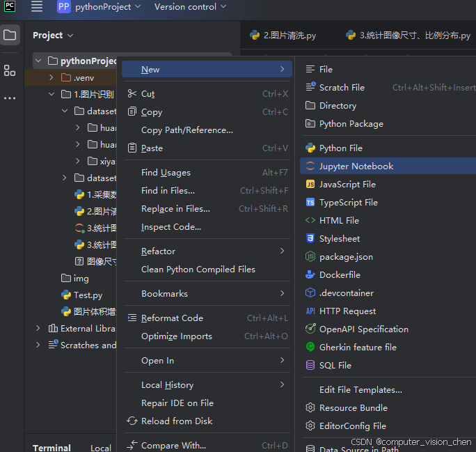Choose Replace in Files option
The image size is (476, 452).
coord(207,209)
